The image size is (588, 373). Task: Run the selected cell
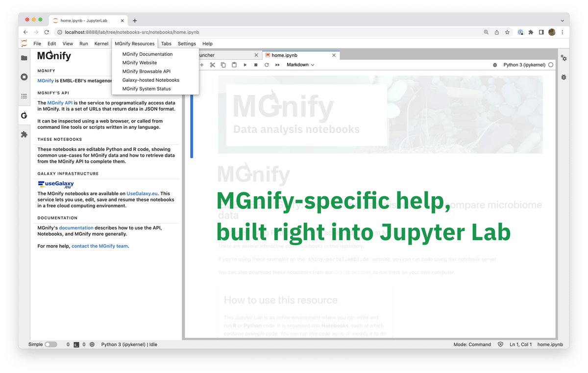[245, 65]
